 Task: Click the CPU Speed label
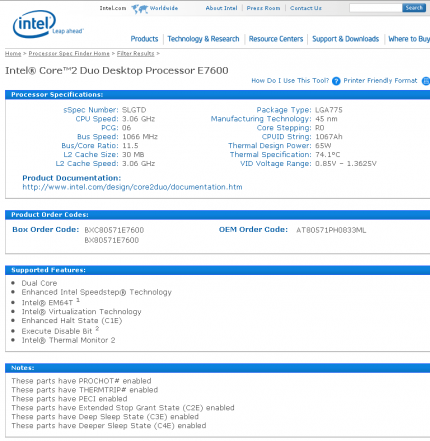[x=97, y=119]
